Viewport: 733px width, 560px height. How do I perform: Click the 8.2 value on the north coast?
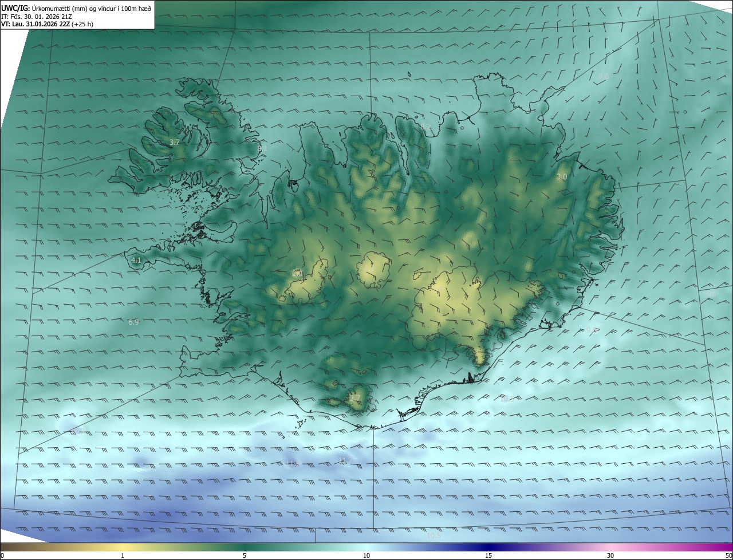425,127
